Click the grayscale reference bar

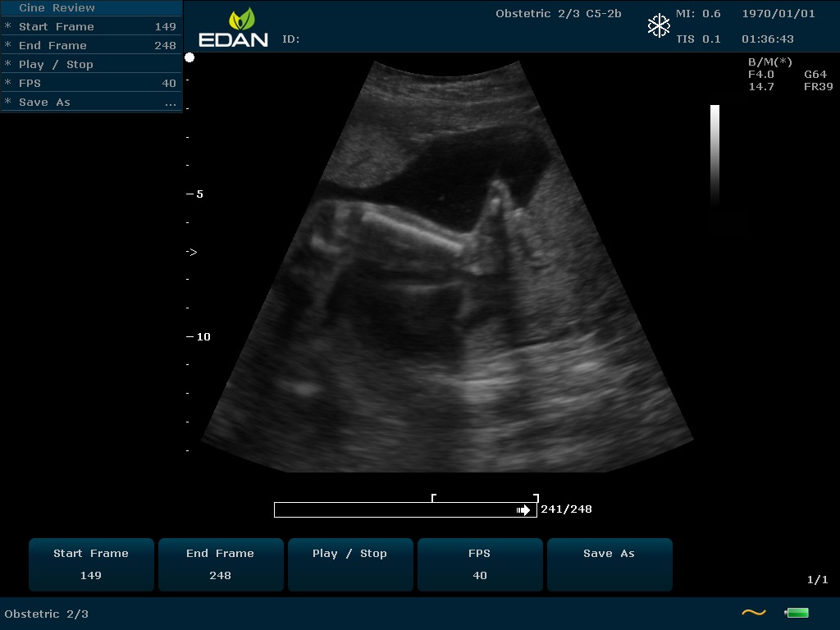click(714, 154)
